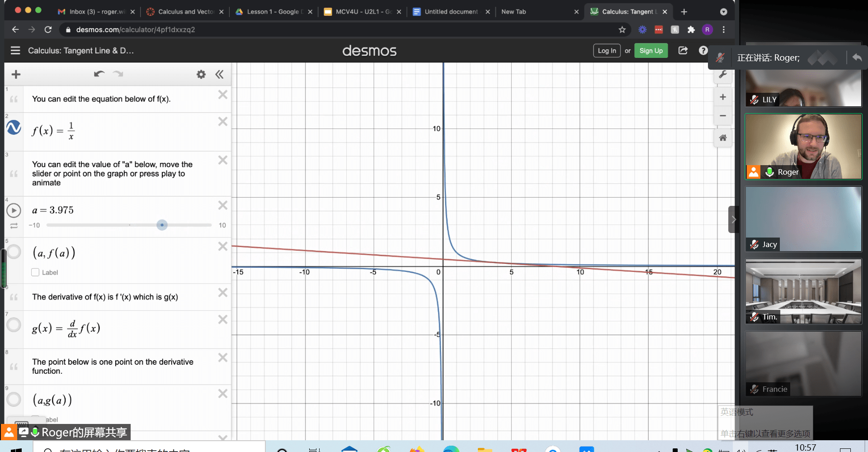868x452 pixels.
Task: Edit the slider maximum value 10
Action: pos(222,225)
